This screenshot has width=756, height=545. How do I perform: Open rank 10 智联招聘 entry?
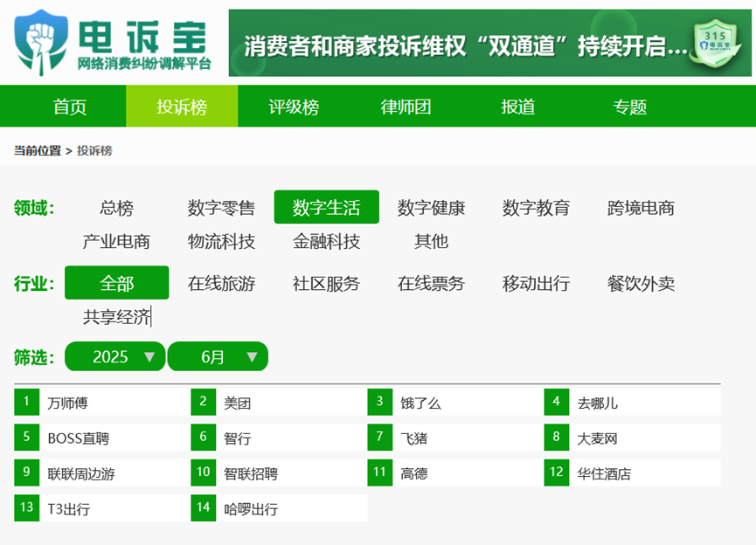(x=279, y=473)
